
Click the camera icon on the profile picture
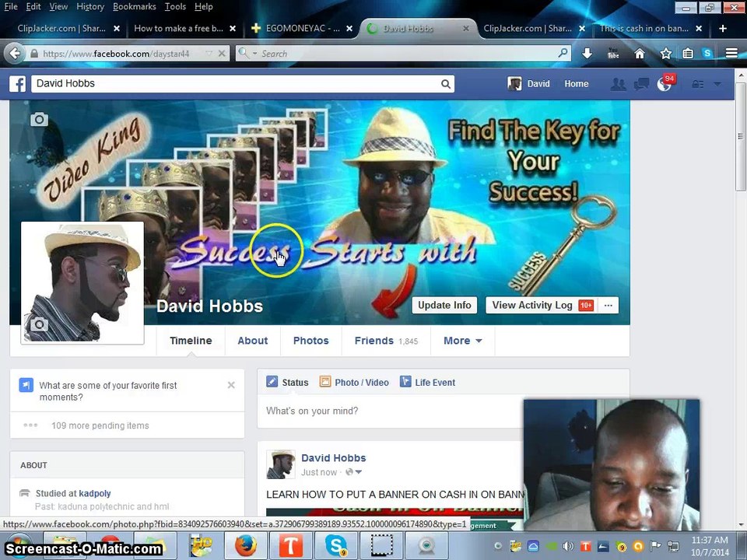pos(39,324)
